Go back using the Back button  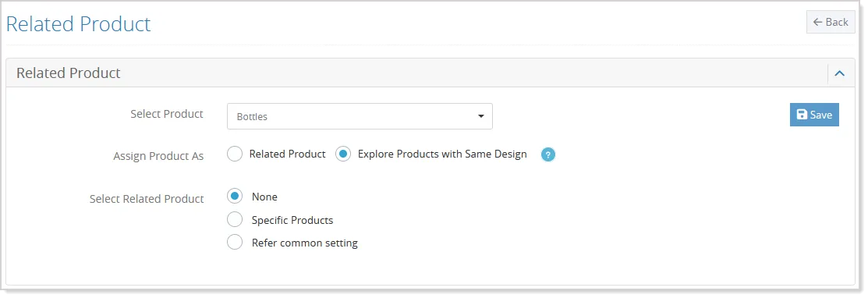[x=831, y=22]
